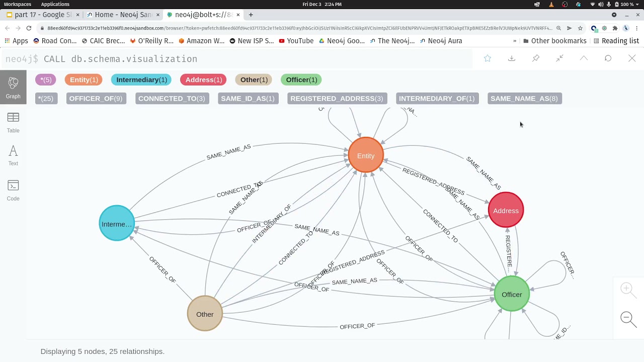Open the browser Extensions puzzle menu

pos(615,28)
